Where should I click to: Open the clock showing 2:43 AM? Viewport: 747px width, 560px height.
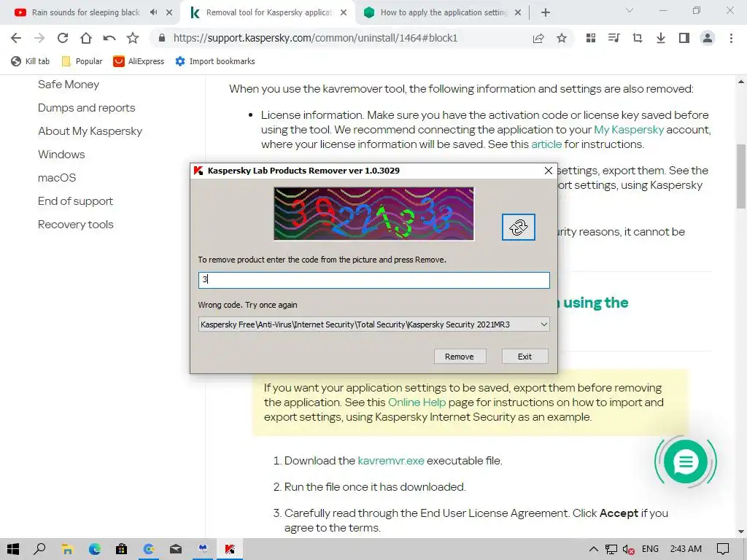(x=686, y=549)
